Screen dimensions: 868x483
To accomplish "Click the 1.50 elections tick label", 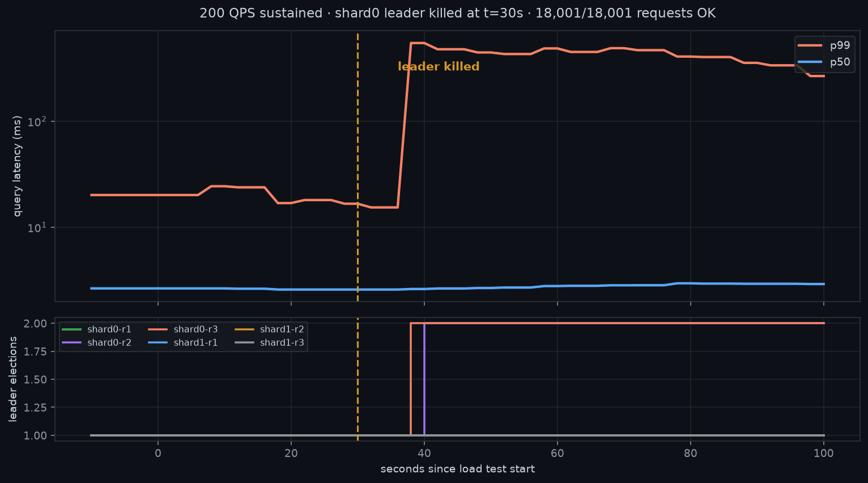I will [x=36, y=379].
